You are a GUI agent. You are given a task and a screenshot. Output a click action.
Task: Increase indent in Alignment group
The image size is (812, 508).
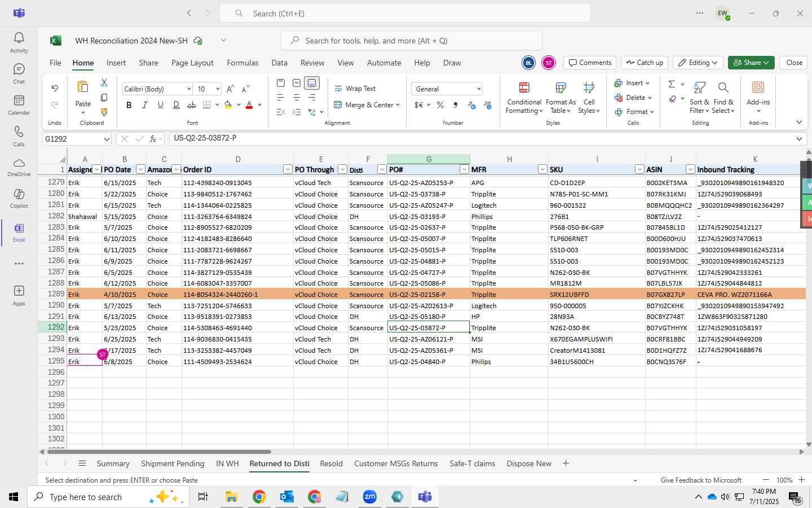point(296,112)
